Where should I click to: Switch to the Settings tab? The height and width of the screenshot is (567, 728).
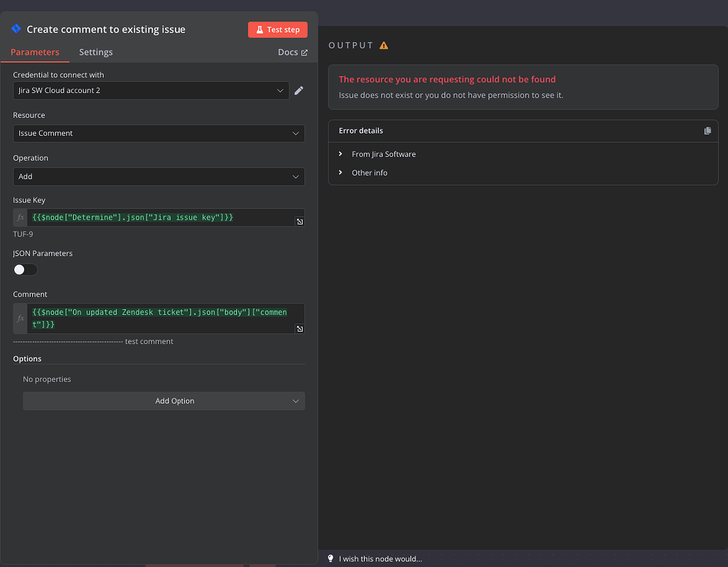(x=95, y=52)
